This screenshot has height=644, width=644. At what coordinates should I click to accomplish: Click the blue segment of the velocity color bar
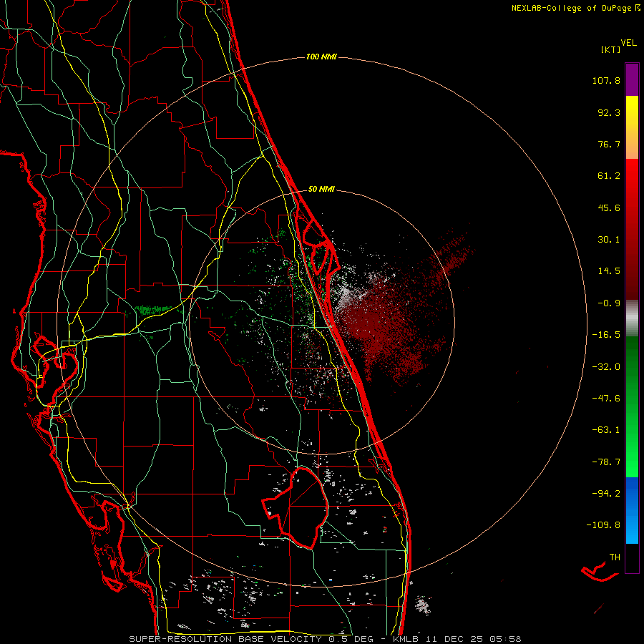(x=632, y=510)
